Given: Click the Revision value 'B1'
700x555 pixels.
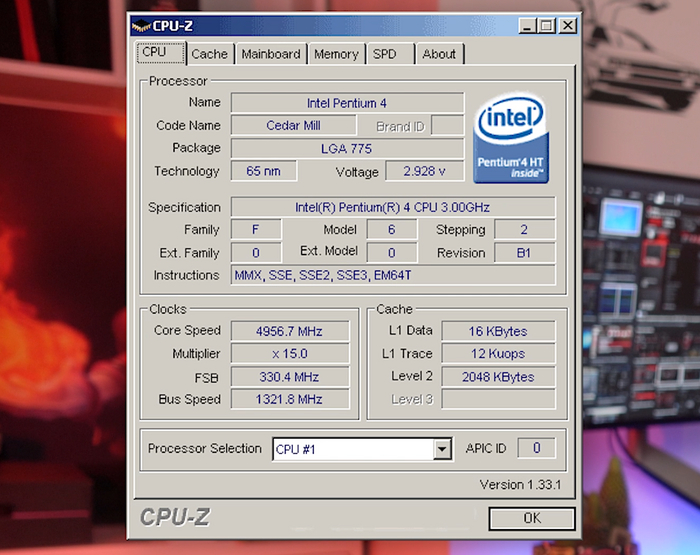Looking at the screenshot, I should [525, 253].
